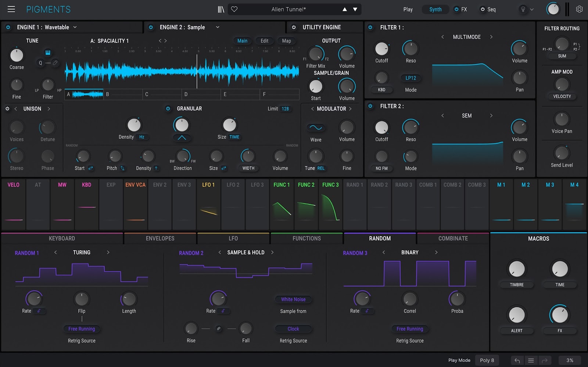Screen dimensions: 588x367
Task: Open the Map tab of Engine 2
Action: [287, 41]
